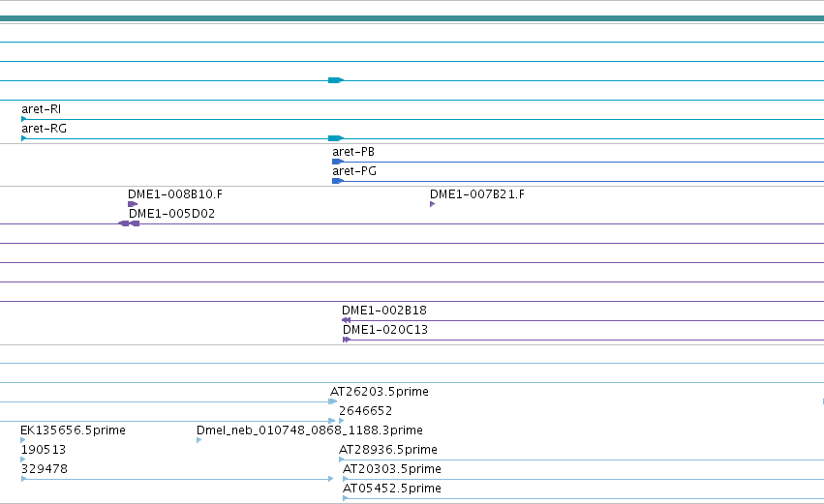Select the DME1-007B21.F feature label

477,194
